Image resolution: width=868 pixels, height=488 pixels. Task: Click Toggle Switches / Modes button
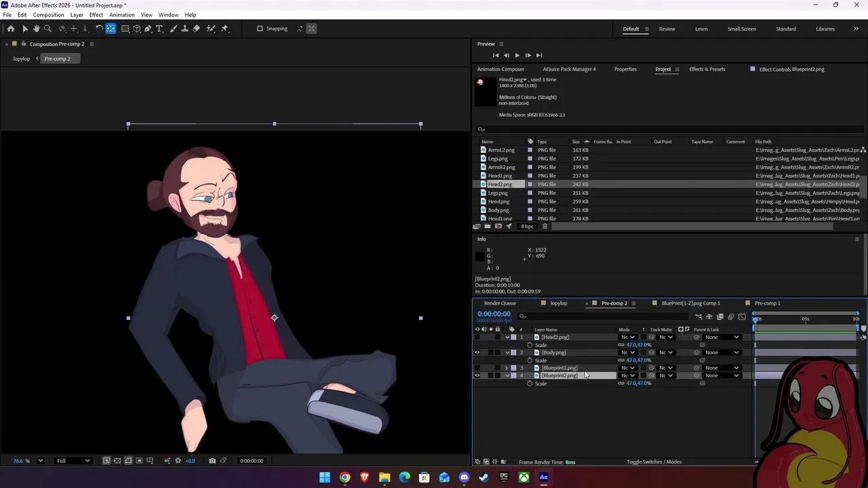click(654, 462)
